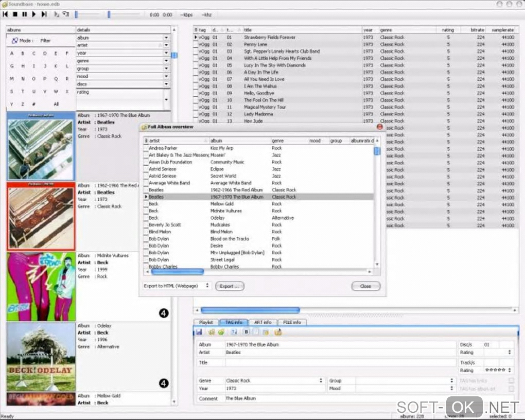Open the mood filter dropdown in details

(166, 76)
